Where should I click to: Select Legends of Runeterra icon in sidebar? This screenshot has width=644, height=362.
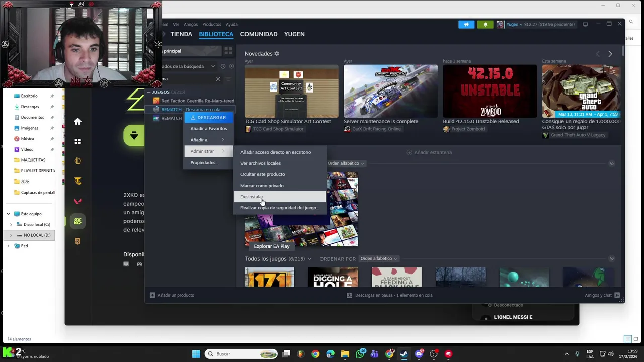click(x=77, y=241)
